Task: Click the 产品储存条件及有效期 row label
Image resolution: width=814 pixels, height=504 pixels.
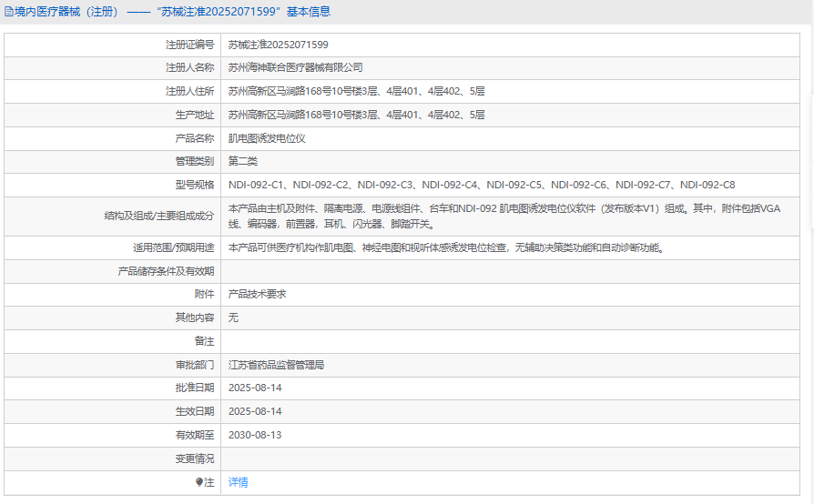Action: (x=166, y=271)
